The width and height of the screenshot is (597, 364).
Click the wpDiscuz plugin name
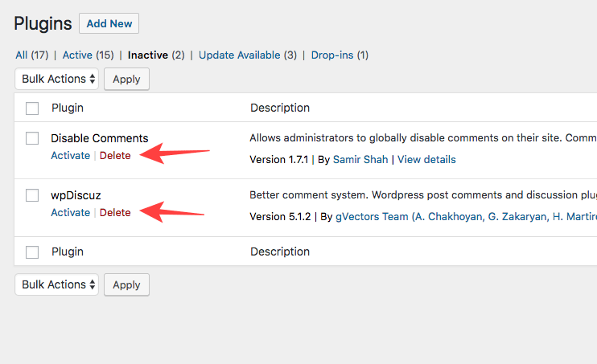[76, 195]
